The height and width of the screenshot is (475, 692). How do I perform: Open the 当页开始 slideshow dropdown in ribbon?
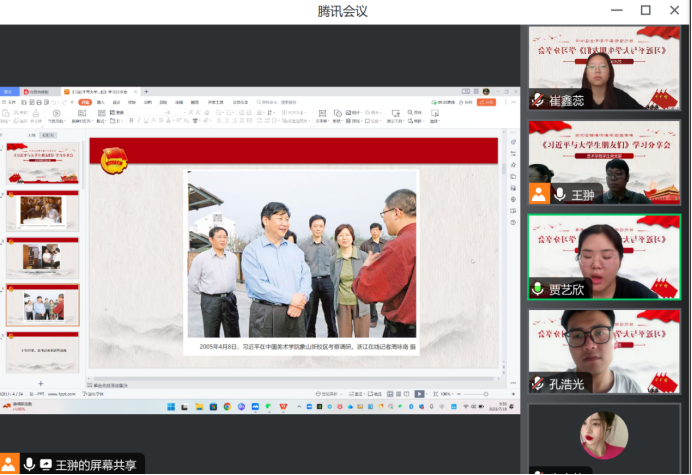[56, 121]
